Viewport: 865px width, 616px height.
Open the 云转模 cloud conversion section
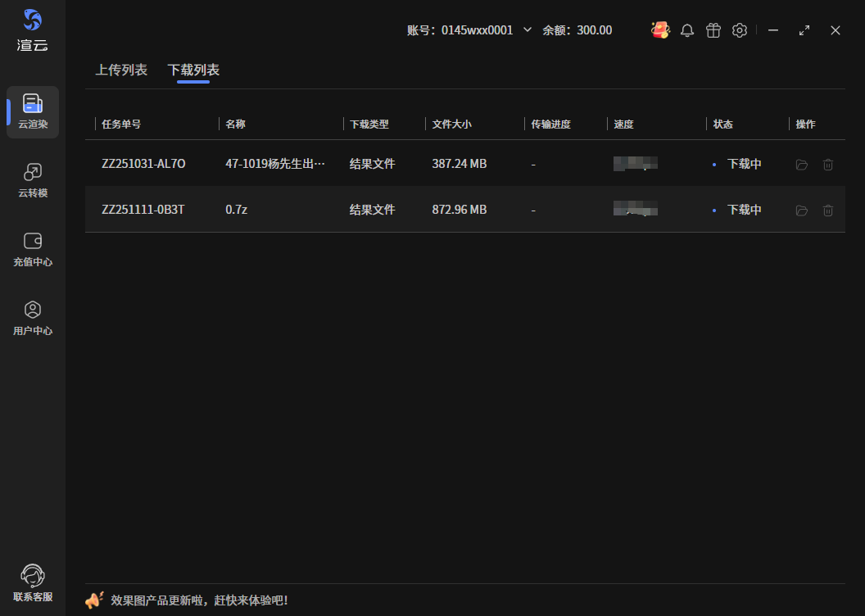[x=33, y=180]
